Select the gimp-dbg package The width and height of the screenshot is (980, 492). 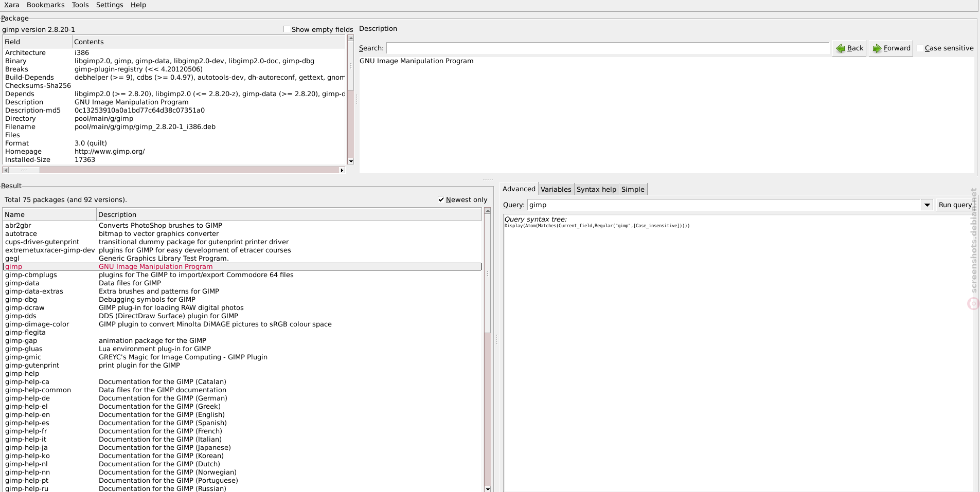coord(242,300)
